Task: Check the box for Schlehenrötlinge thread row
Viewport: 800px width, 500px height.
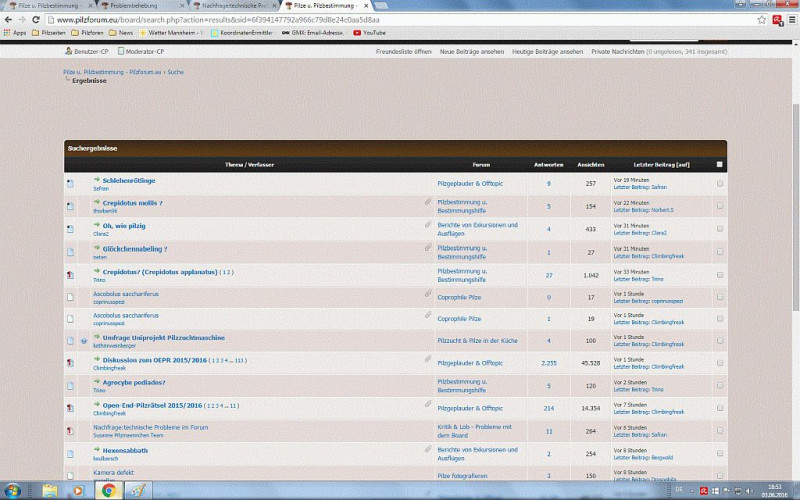Action: coord(719,183)
